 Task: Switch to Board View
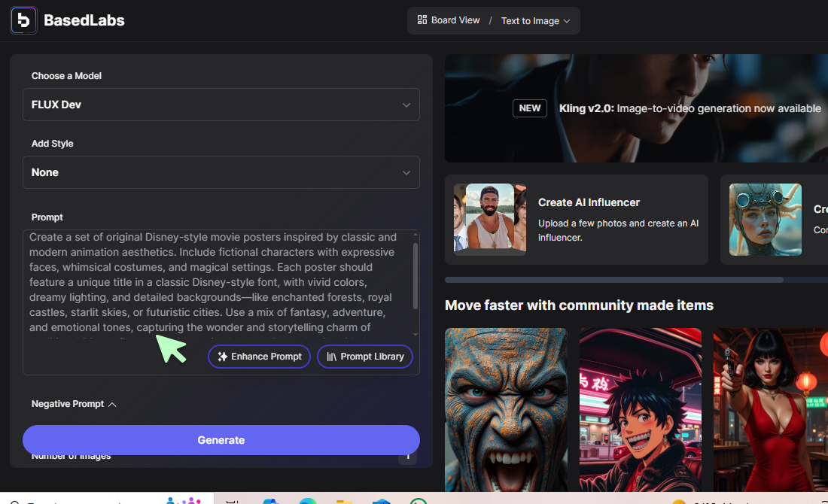pyautogui.click(x=449, y=20)
